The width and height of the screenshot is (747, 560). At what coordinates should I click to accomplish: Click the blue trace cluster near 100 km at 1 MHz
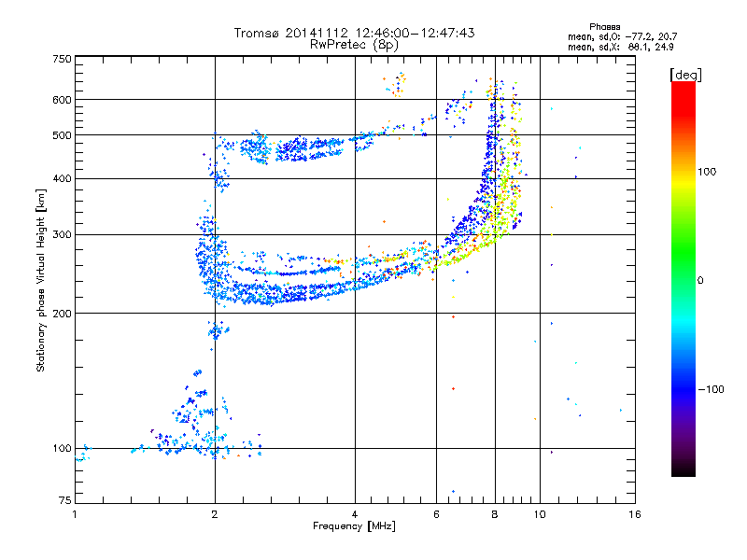tap(83, 454)
